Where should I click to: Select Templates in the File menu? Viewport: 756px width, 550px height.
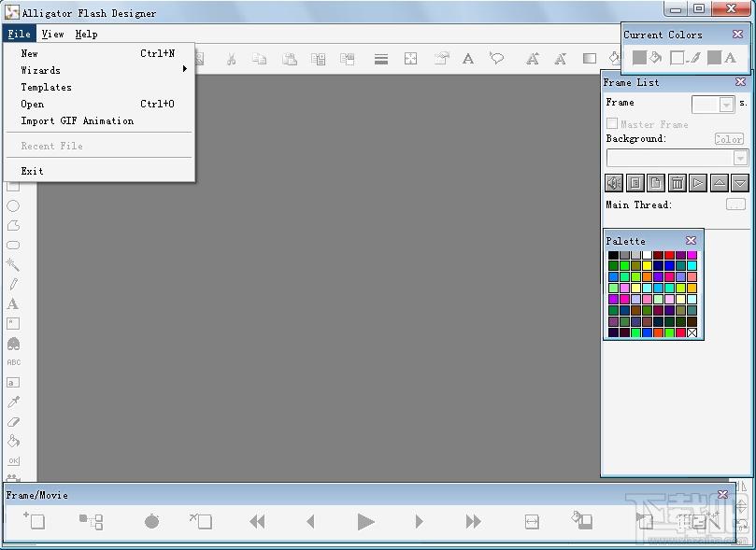[98, 87]
